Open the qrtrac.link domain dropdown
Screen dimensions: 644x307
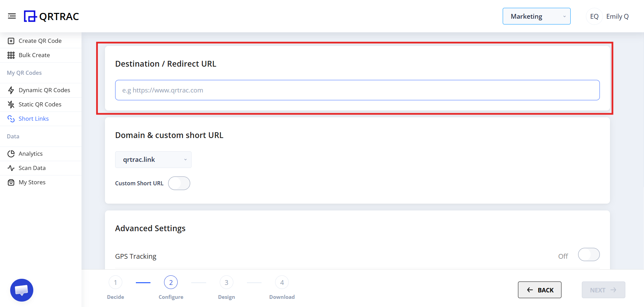pyautogui.click(x=153, y=159)
